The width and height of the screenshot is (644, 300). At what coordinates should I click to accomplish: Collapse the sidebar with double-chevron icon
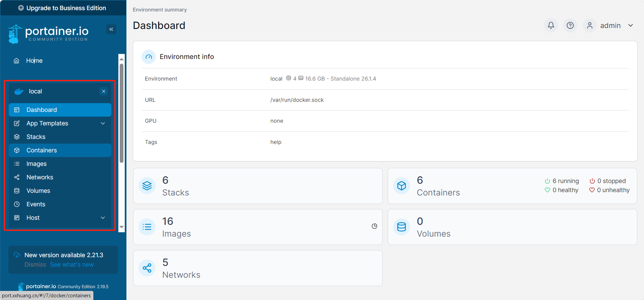click(x=111, y=29)
